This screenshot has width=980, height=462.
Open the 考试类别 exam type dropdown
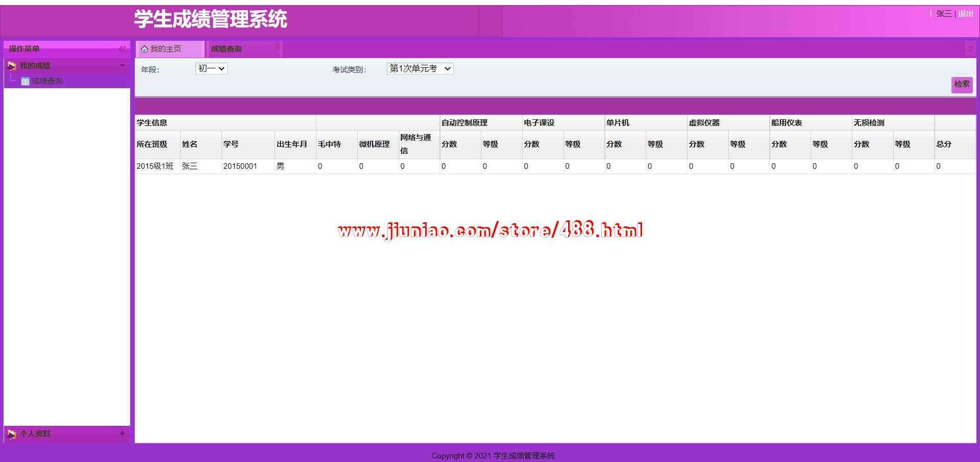(x=420, y=68)
